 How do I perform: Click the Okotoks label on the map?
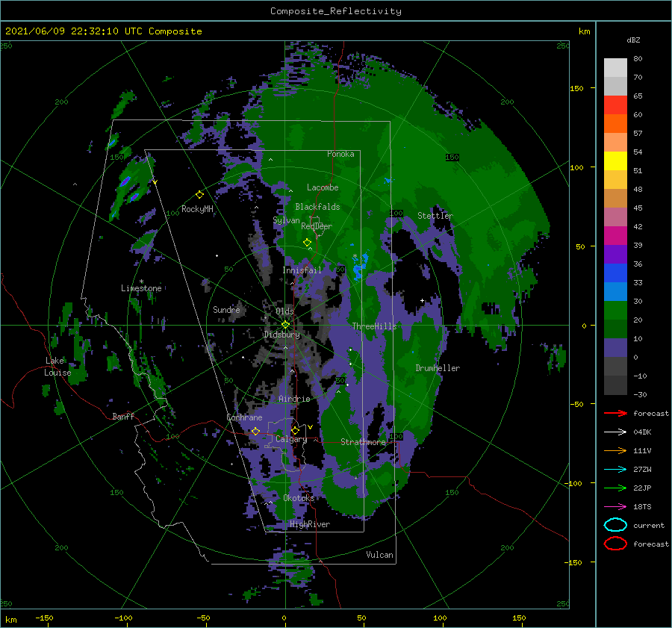click(299, 497)
